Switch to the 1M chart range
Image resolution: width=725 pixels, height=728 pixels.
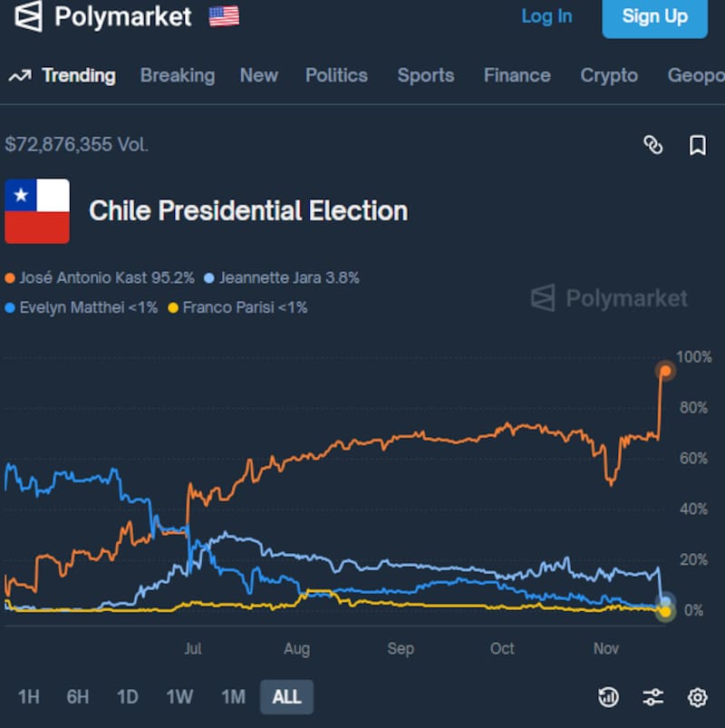tap(233, 697)
